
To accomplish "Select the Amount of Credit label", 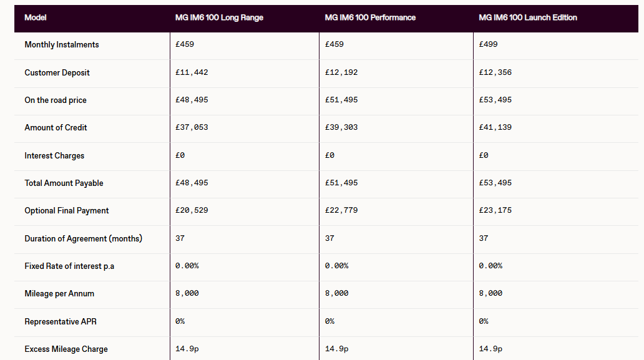I will [56, 128].
